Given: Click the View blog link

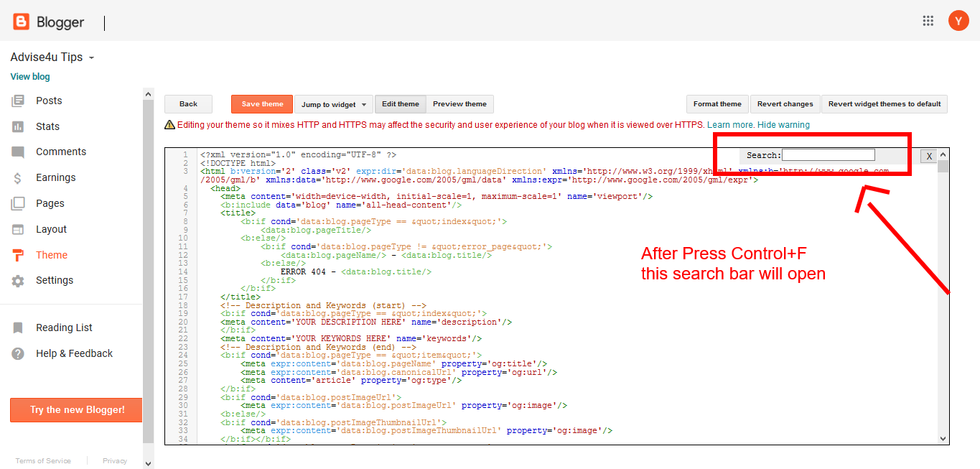Looking at the screenshot, I should point(30,77).
